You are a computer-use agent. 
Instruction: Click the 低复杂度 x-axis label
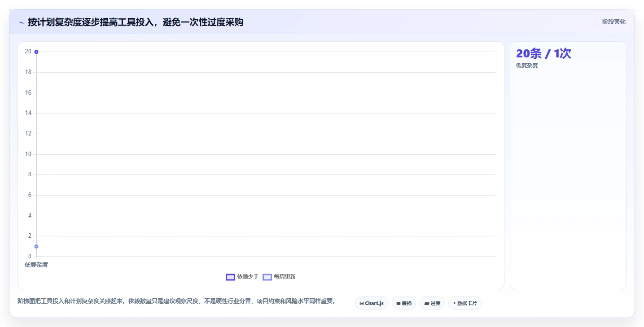tap(36, 265)
